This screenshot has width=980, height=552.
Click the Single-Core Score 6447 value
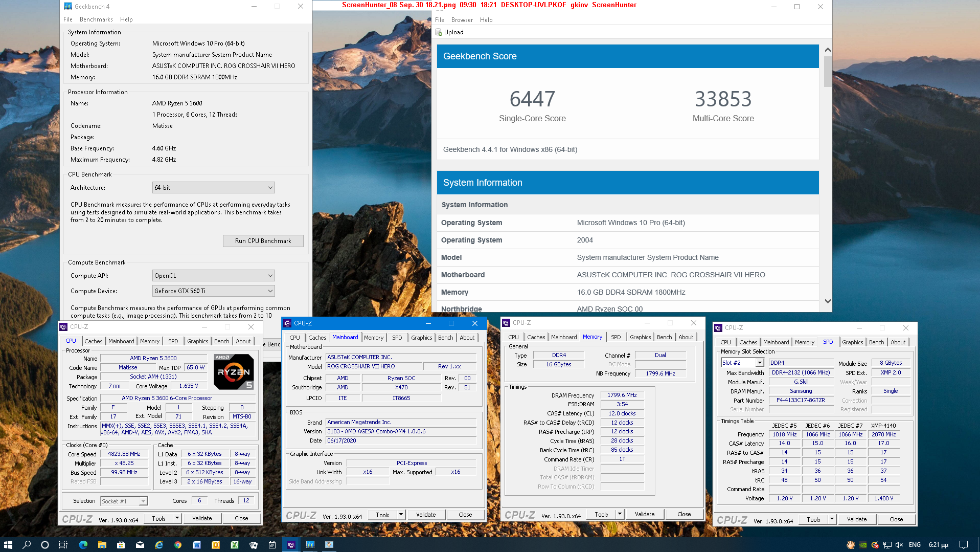coord(532,99)
